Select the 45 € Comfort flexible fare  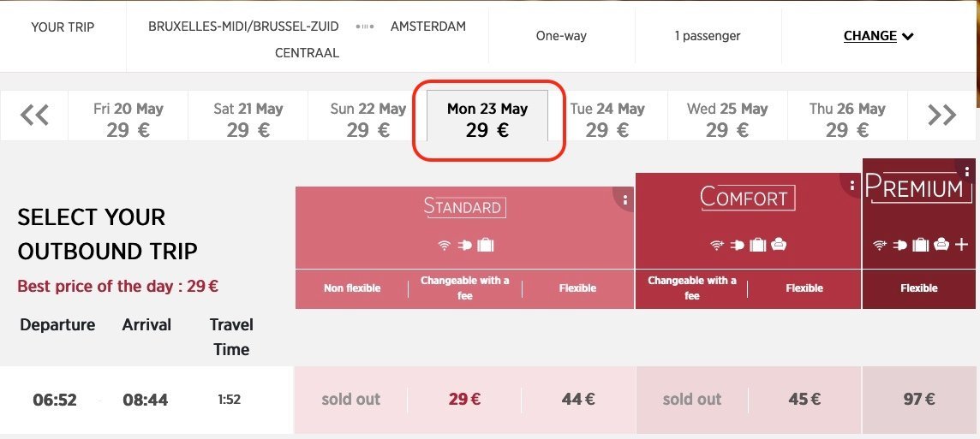(804, 399)
